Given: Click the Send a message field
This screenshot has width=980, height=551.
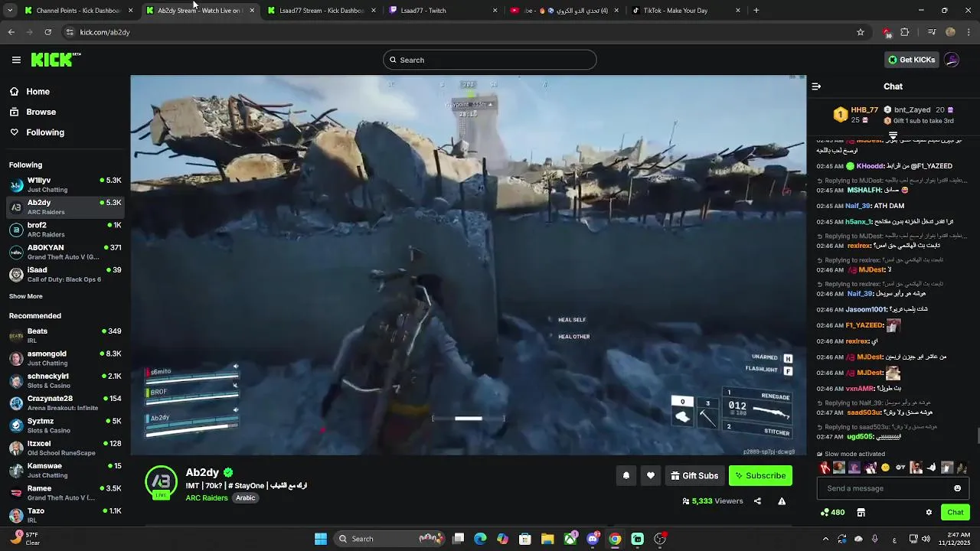Looking at the screenshot, I should click(x=893, y=488).
